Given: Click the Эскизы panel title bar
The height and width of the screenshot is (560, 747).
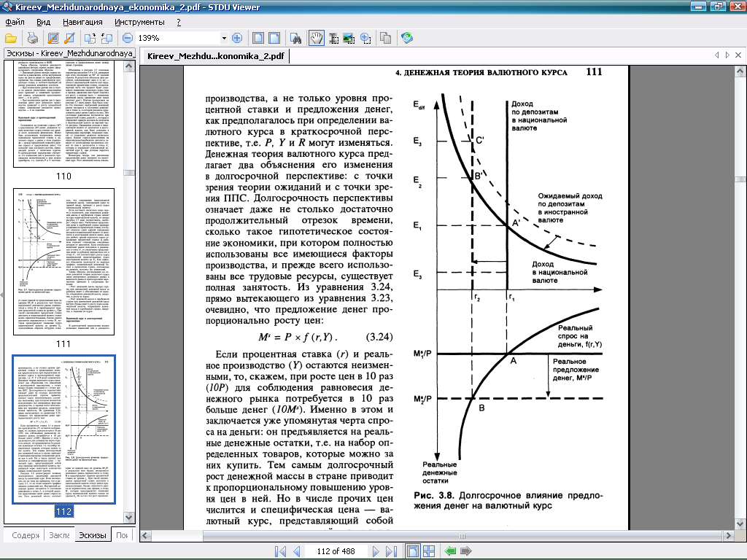Looking at the screenshot, I should pos(70,53).
